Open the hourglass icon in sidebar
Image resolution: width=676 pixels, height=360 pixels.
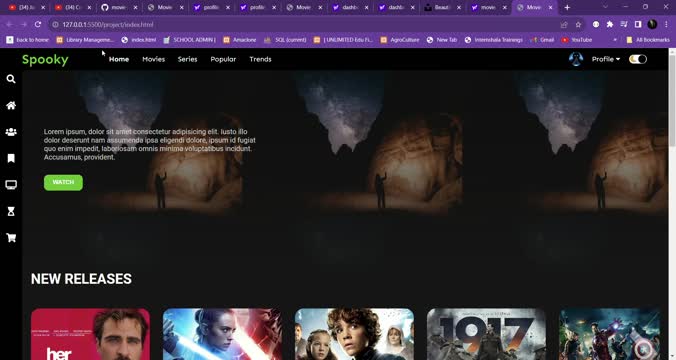(11, 211)
